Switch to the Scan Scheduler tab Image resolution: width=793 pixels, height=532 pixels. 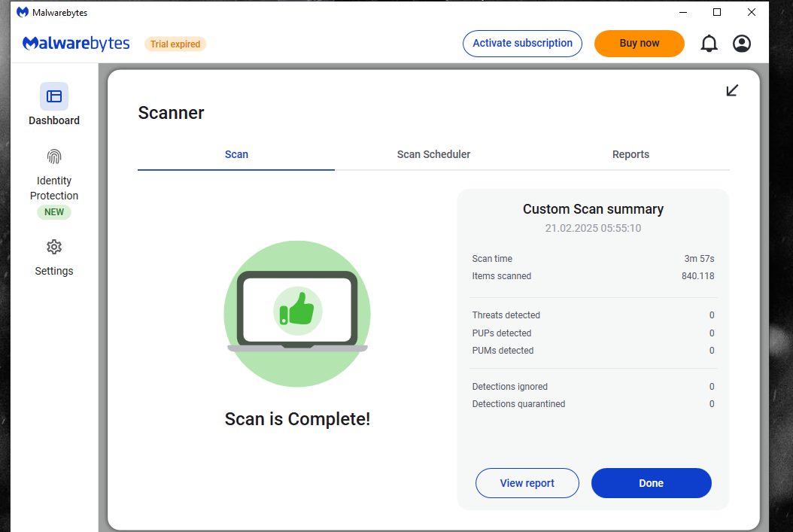433,154
